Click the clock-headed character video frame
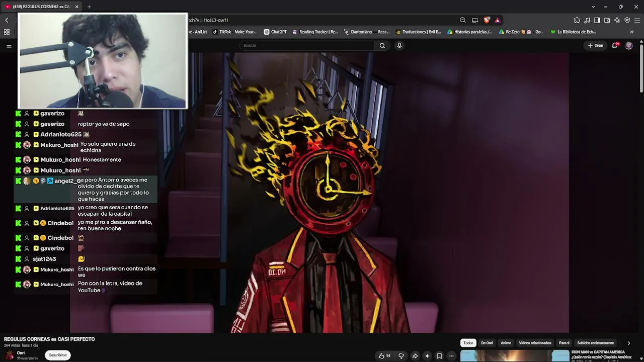 click(319, 193)
